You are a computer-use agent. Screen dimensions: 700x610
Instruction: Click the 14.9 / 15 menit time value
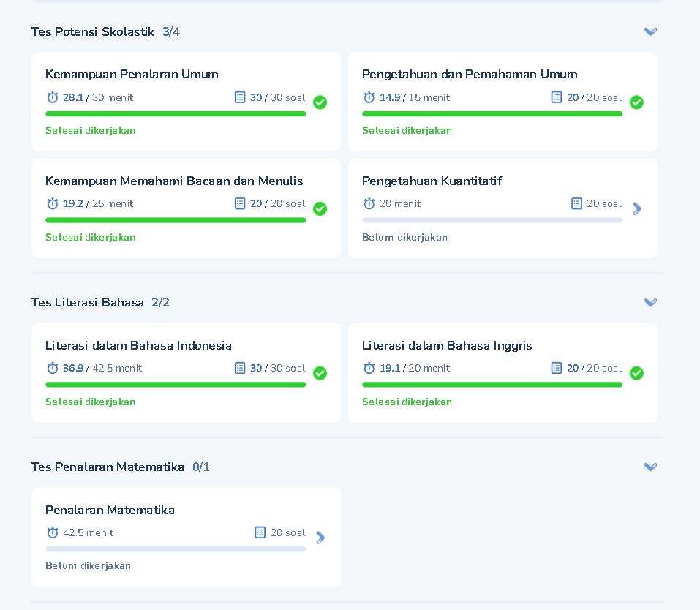click(415, 97)
